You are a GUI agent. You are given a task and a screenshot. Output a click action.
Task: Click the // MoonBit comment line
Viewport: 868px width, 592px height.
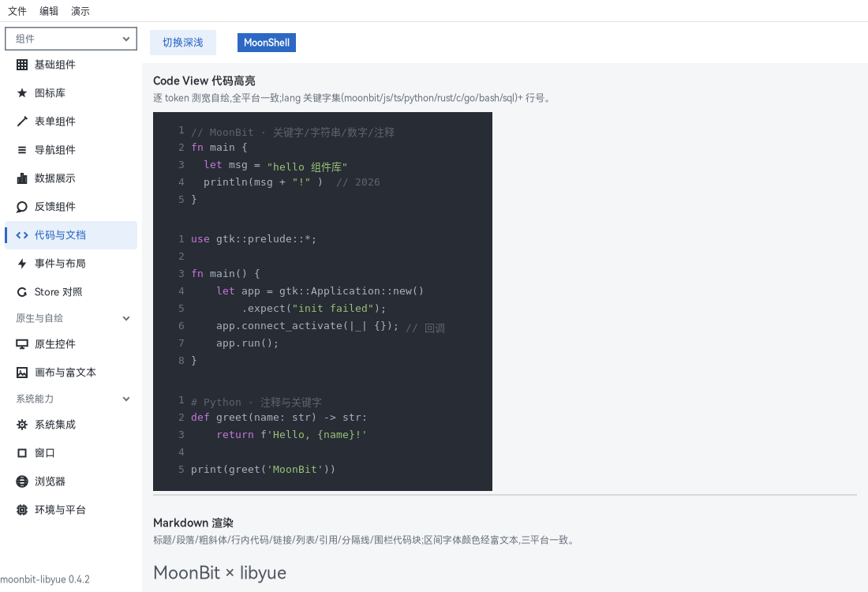tap(293, 133)
